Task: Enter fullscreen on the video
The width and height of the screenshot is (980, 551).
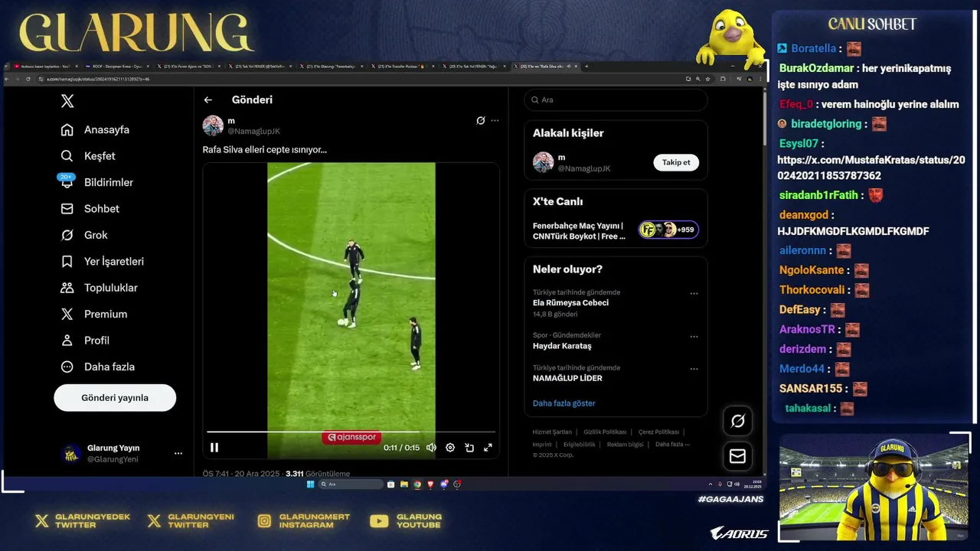Action: [488, 448]
